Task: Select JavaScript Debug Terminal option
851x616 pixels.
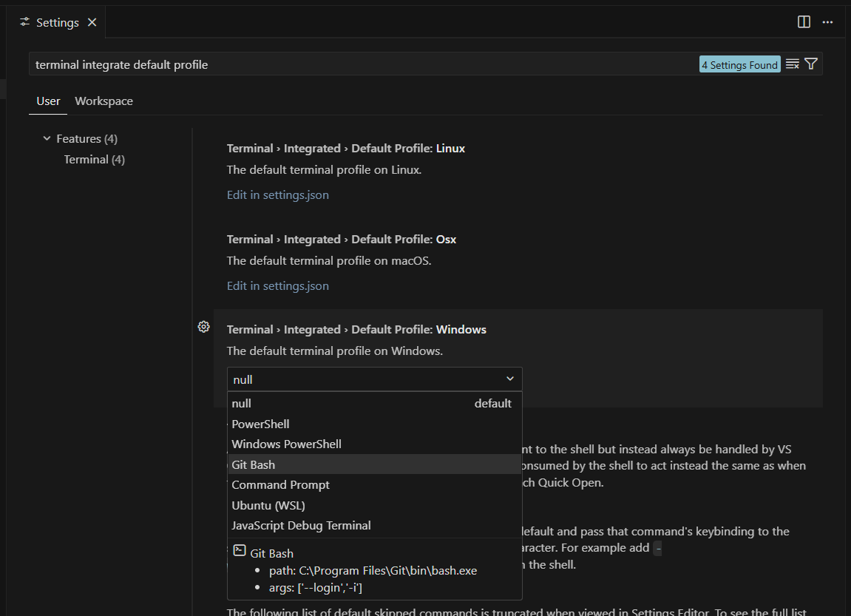Action: (301, 526)
